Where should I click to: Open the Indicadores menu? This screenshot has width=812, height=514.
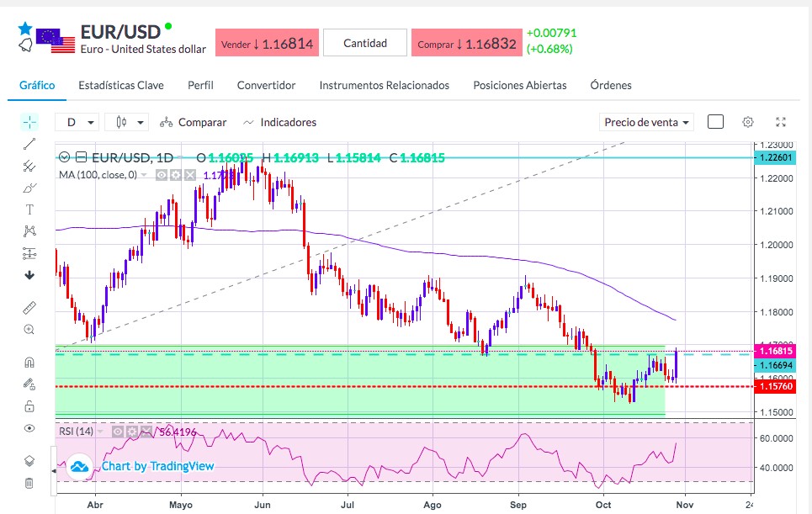279,122
